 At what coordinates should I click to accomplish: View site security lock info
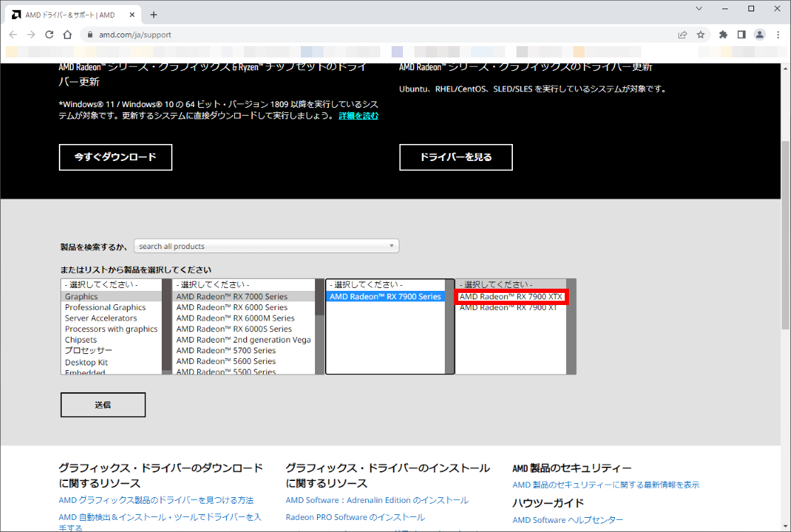point(90,35)
